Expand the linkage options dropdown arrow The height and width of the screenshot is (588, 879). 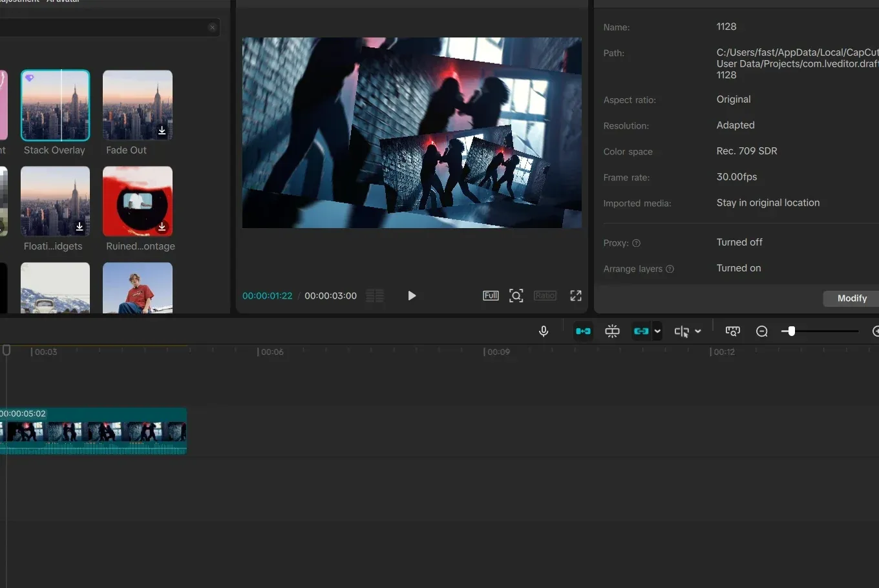pos(657,331)
